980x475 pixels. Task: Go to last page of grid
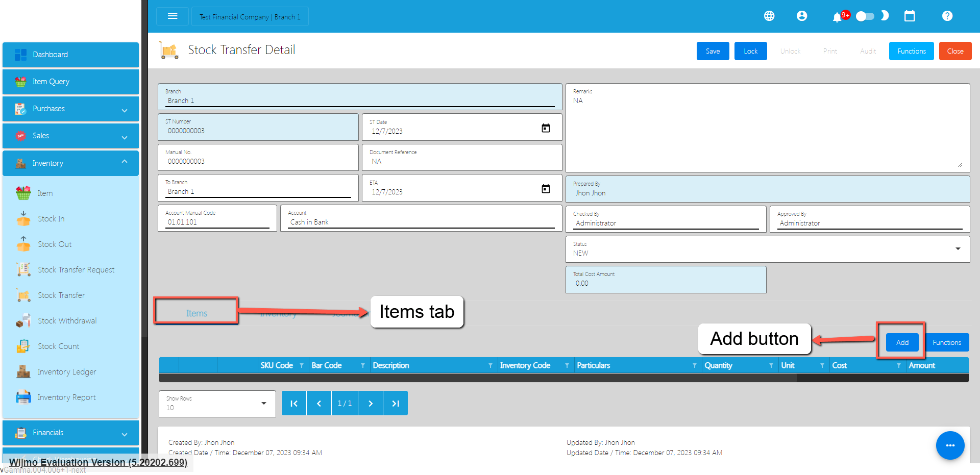point(396,404)
